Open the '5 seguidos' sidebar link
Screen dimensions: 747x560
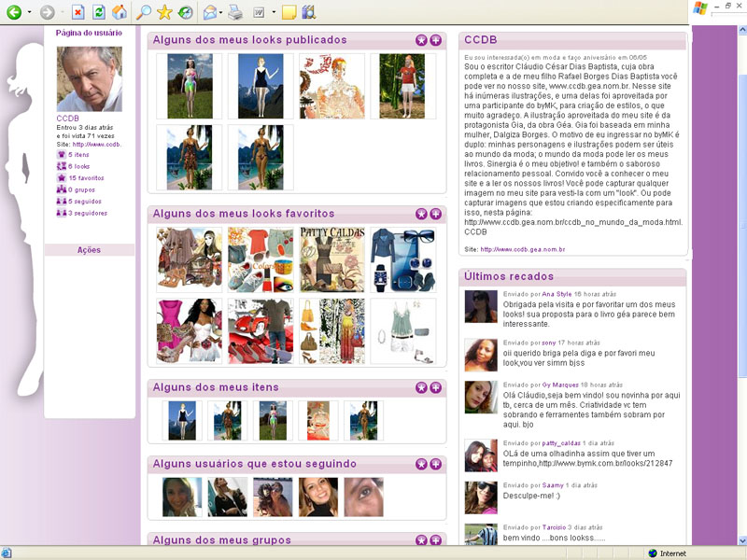86,201
